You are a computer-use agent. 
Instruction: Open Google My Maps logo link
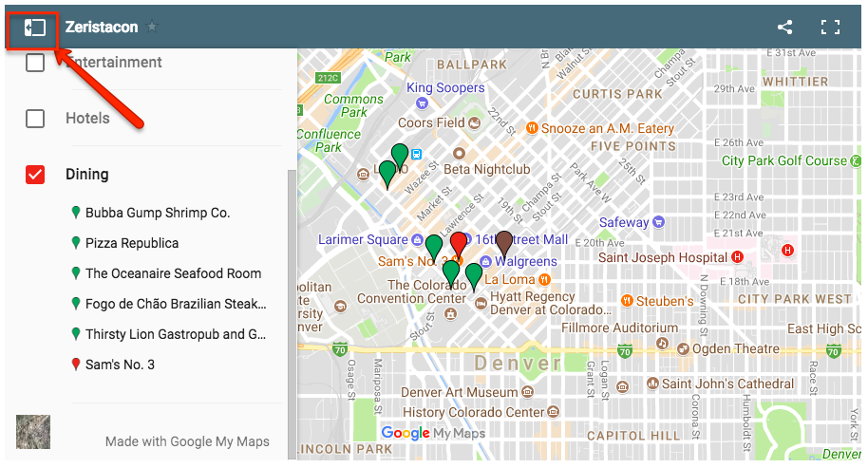(433, 433)
